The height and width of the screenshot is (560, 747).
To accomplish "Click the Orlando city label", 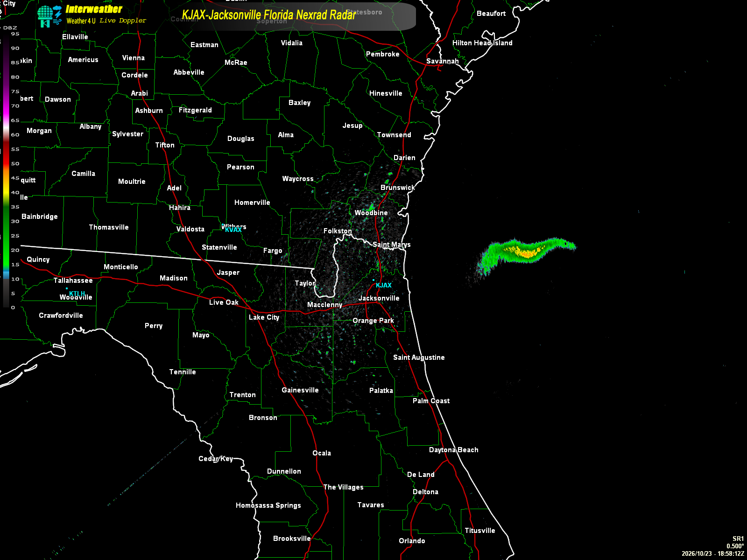I will (x=412, y=541).
